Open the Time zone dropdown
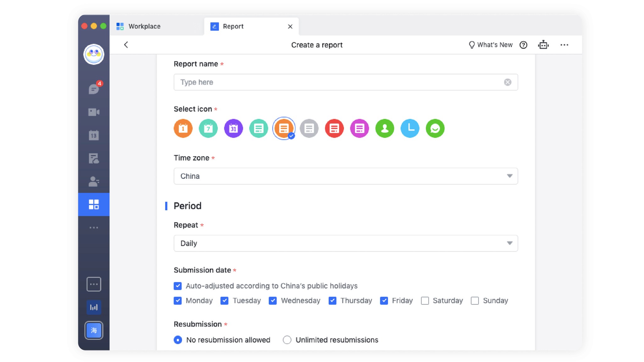644x362 pixels. point(510,176)
